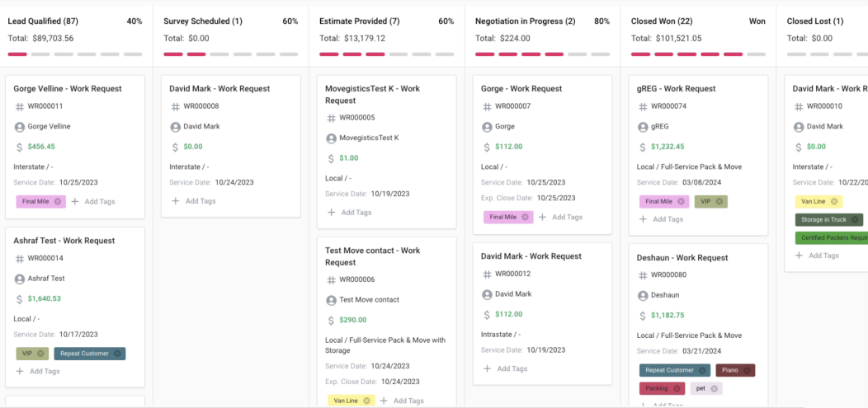
Task: Click hash icon beside WR000007
Action: tap(487, 106)
